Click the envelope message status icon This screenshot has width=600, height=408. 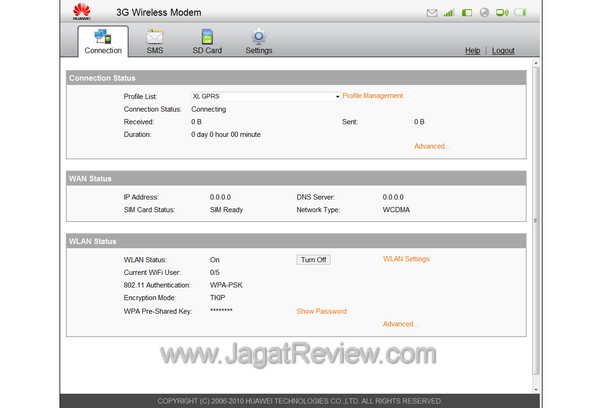click(x=432, y=14)
